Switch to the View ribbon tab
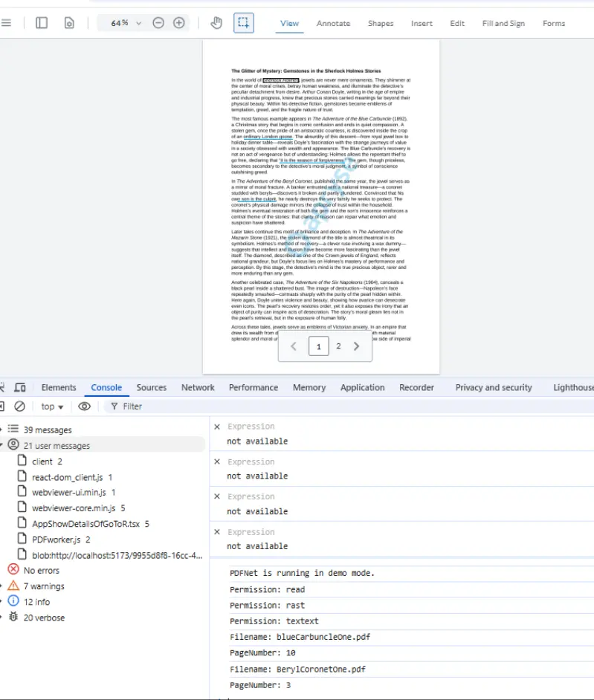Viewport: 594px width, 700px height. click(x=289, y=23)
